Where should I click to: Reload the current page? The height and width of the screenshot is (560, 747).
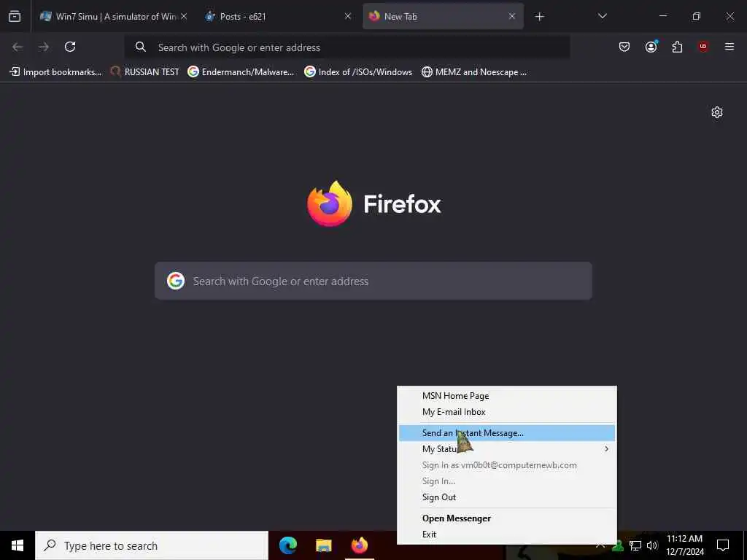(70, 47)
